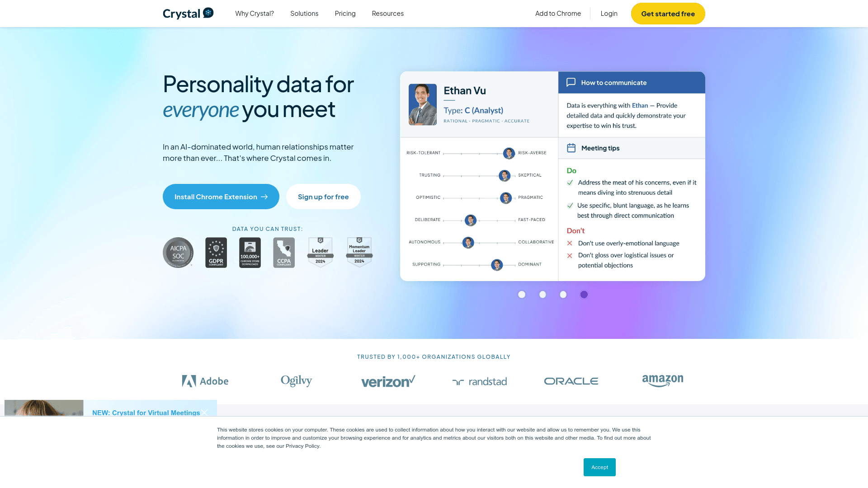Toggle the second carousel slide dot
Screen dimensions: 868x488
click(x=542, y=294)
